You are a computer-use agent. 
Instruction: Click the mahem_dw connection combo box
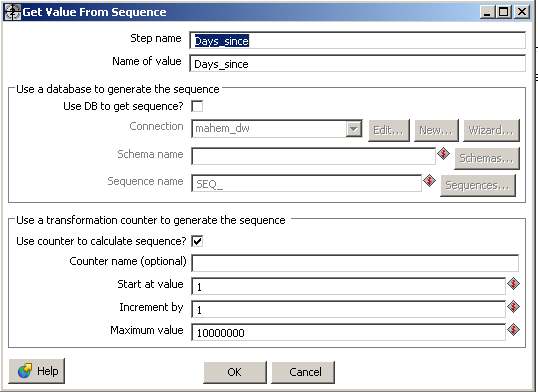click(277, 129)
